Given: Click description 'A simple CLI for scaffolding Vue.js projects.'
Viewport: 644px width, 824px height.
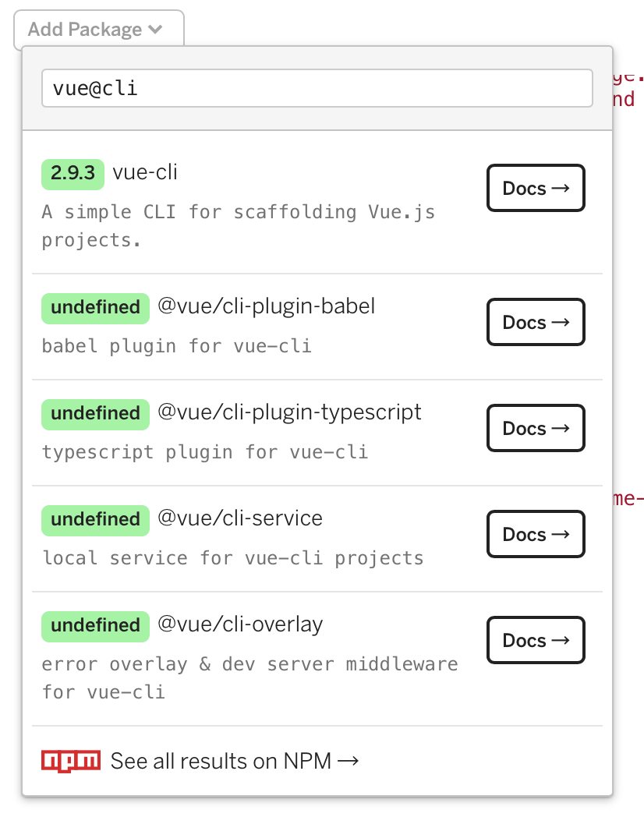Looking at the screenshot, I should click(x=239, y=226).
